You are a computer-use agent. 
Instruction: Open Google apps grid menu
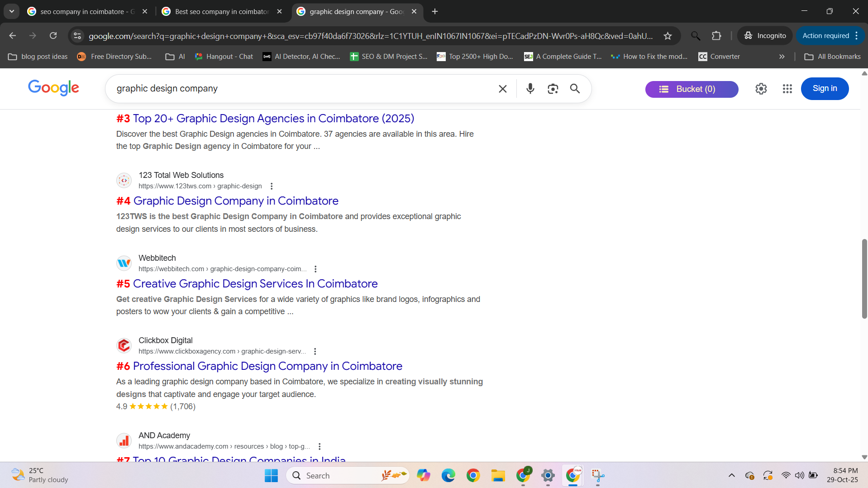point(787,89)
